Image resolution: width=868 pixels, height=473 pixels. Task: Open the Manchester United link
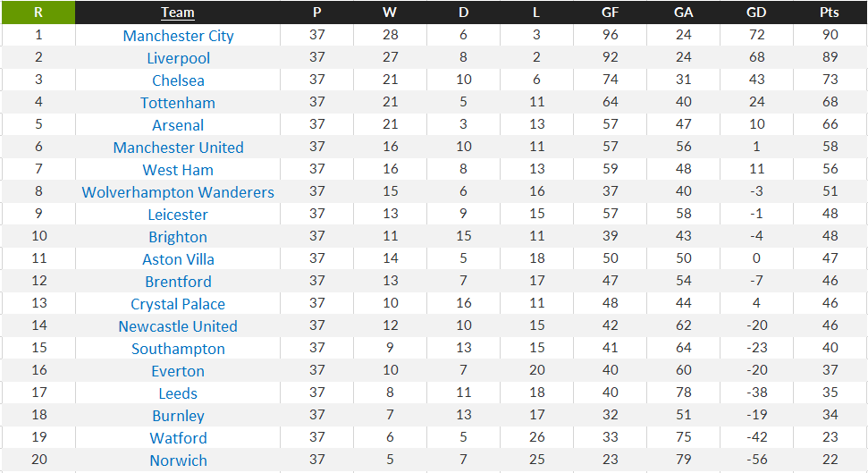click(x=178, y=148)
